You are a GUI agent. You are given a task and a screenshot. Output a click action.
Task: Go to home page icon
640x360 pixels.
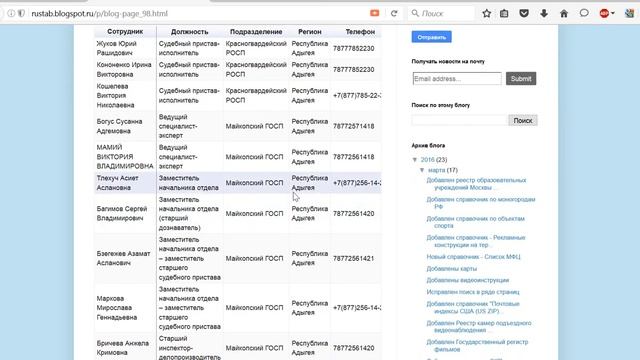coord(564,13)
